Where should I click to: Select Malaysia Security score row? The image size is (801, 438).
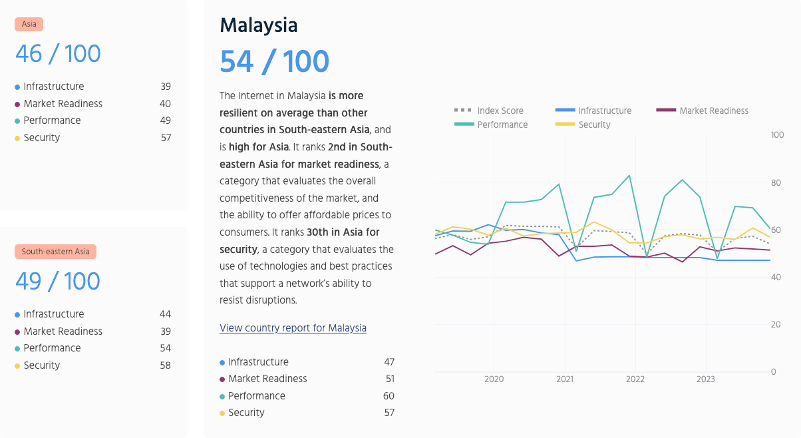point(306,413)
